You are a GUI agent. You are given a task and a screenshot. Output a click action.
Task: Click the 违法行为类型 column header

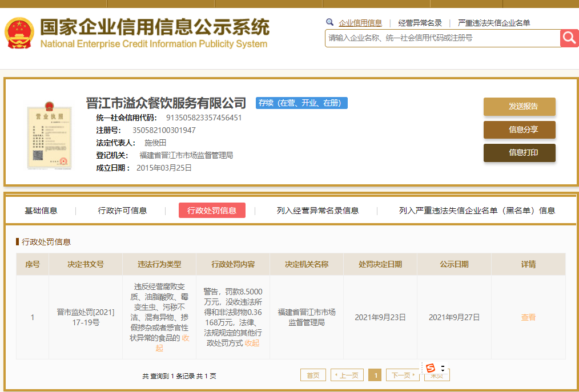(x=159, y=264)
